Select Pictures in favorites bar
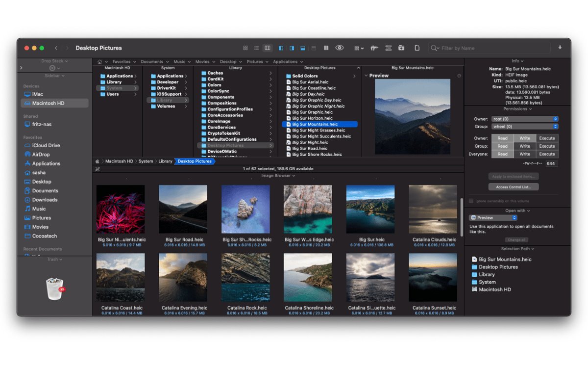 point(255,62)
